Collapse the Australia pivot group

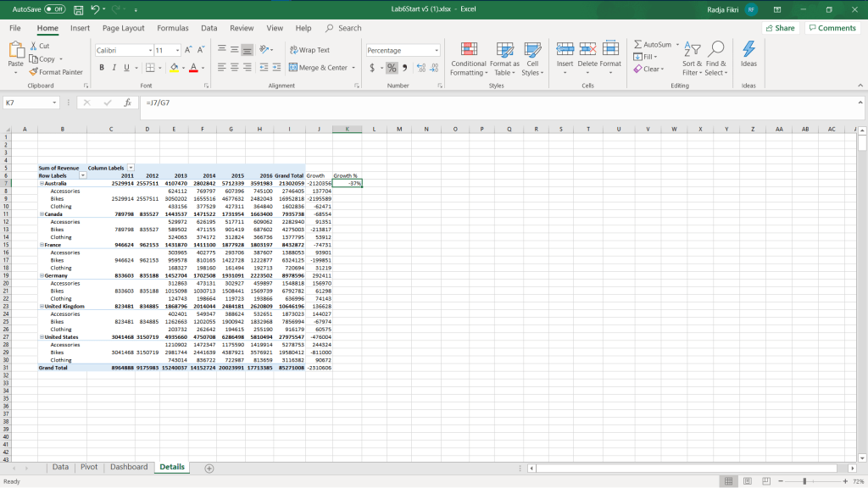(x=41, y=183)
